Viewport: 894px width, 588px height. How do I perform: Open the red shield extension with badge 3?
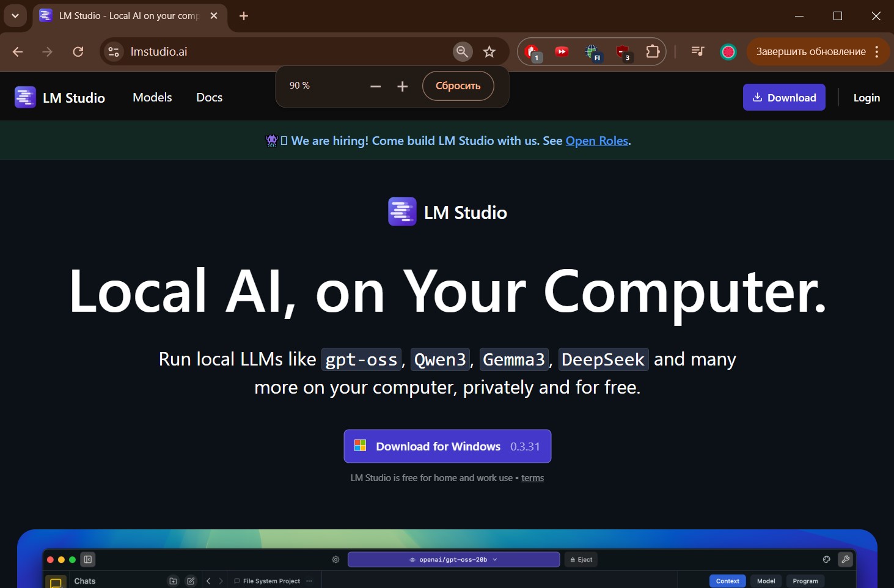622,52
